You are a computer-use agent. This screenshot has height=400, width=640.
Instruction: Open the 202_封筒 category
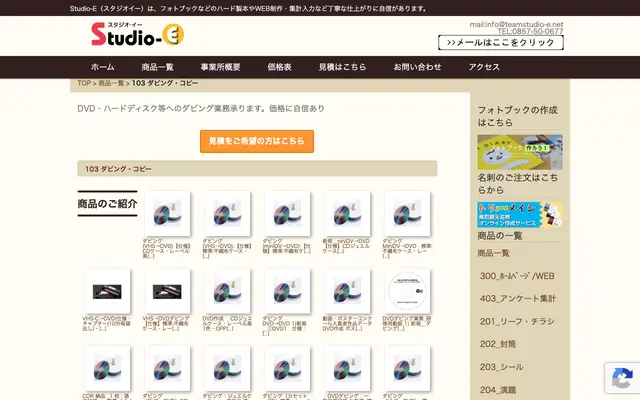click(498, 344)
